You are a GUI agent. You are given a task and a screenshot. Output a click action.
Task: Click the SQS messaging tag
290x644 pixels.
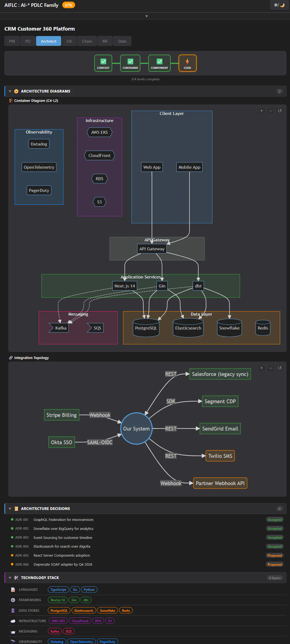pos(69,631)
